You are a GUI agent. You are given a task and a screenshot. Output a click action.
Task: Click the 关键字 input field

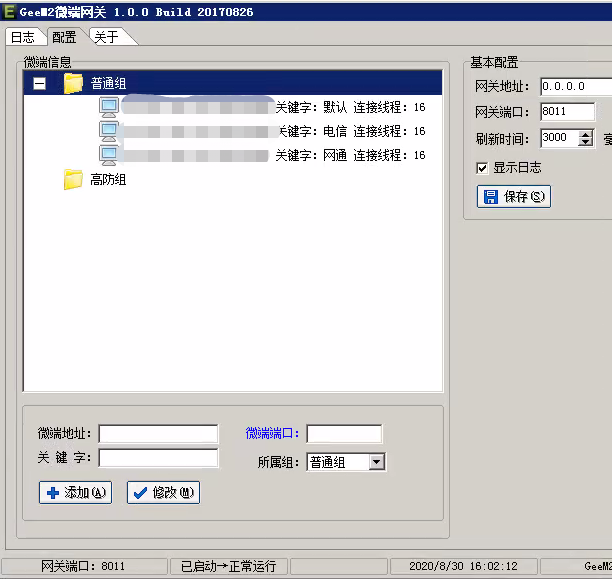158,458
